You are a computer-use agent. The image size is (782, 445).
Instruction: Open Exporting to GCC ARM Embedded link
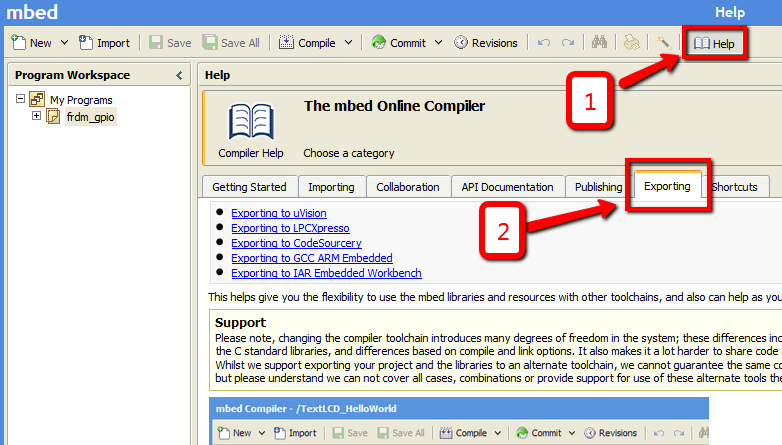click(x=312, y=258)
